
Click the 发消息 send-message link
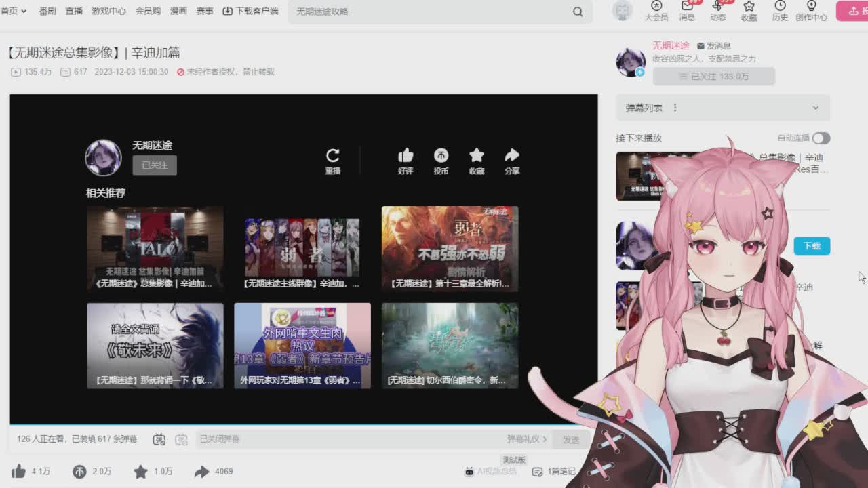[714, 45]
